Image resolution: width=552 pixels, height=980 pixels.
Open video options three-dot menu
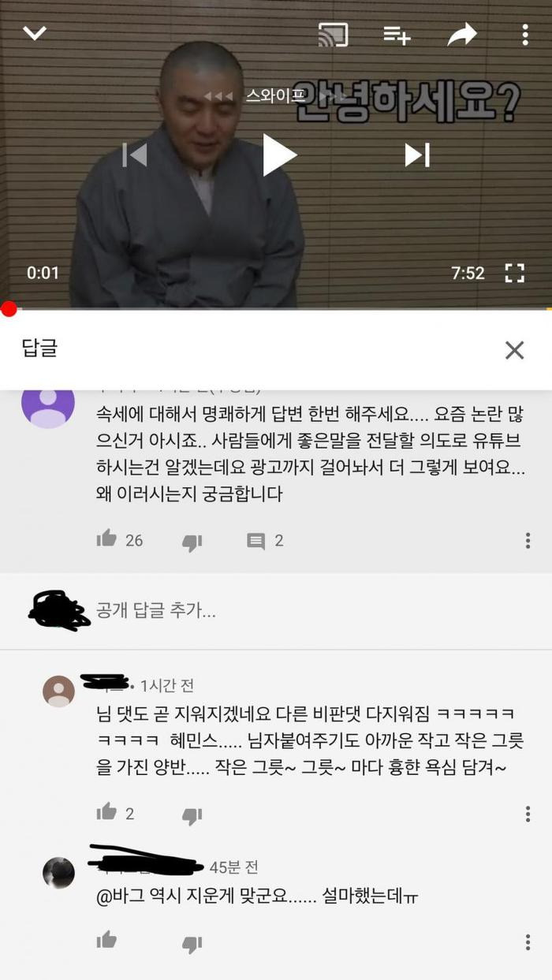click(525, 34)
